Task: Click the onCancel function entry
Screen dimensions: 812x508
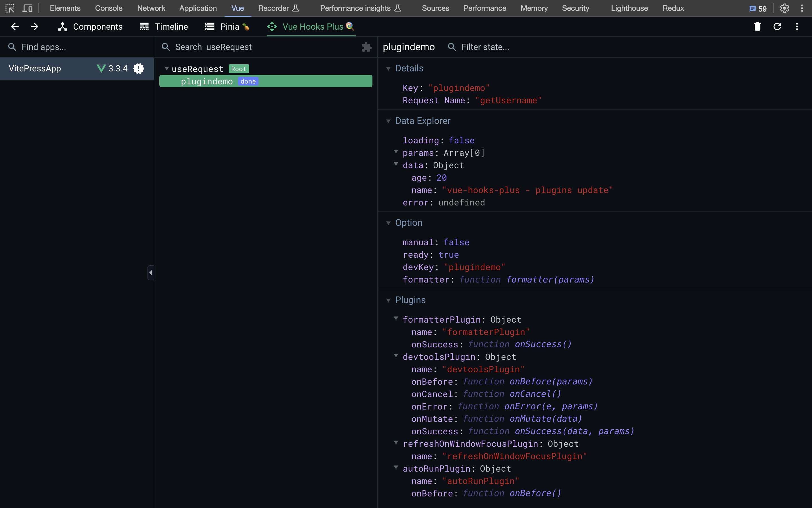Action: pos(486,394)
